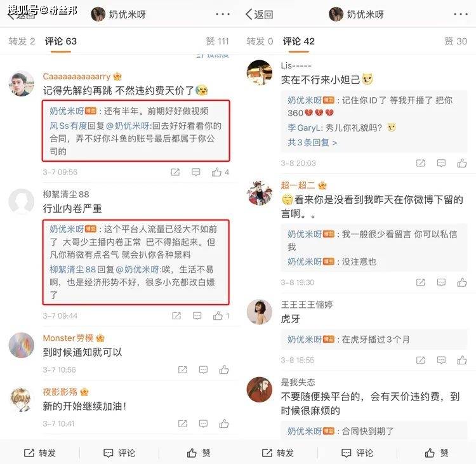The width and height of the screenshot is (476, 464).
Task: Open Caaaaaaaaaaarry's avatar profile
Action: 21,84
